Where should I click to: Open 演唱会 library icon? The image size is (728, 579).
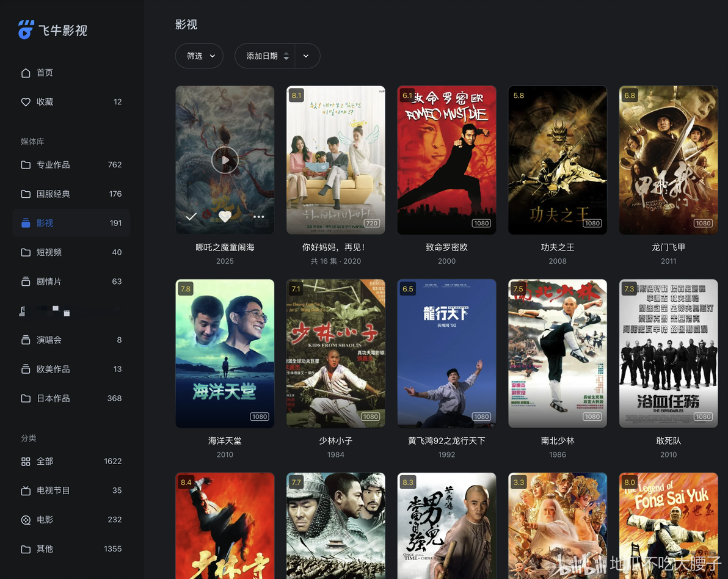point(26,340)
